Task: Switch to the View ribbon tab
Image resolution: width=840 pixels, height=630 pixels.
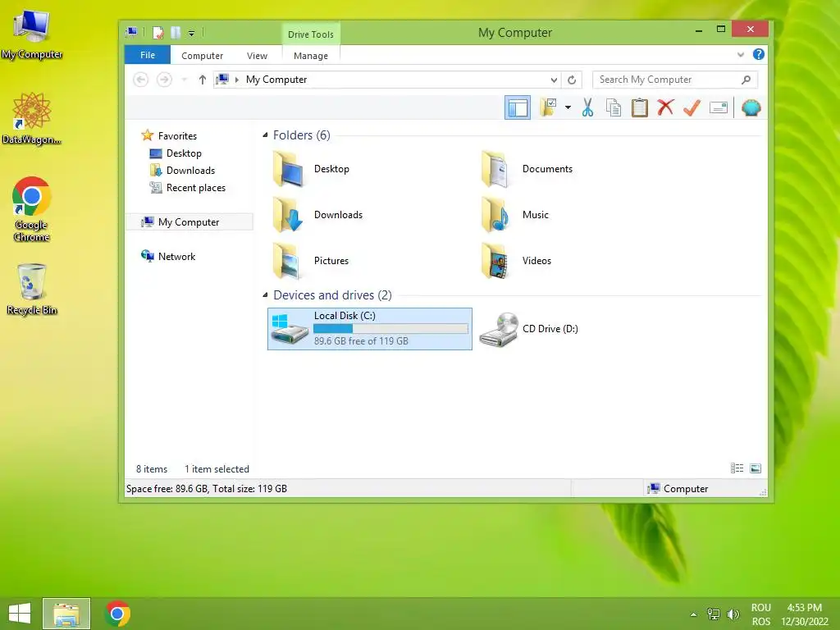Action: click(257, 56)
